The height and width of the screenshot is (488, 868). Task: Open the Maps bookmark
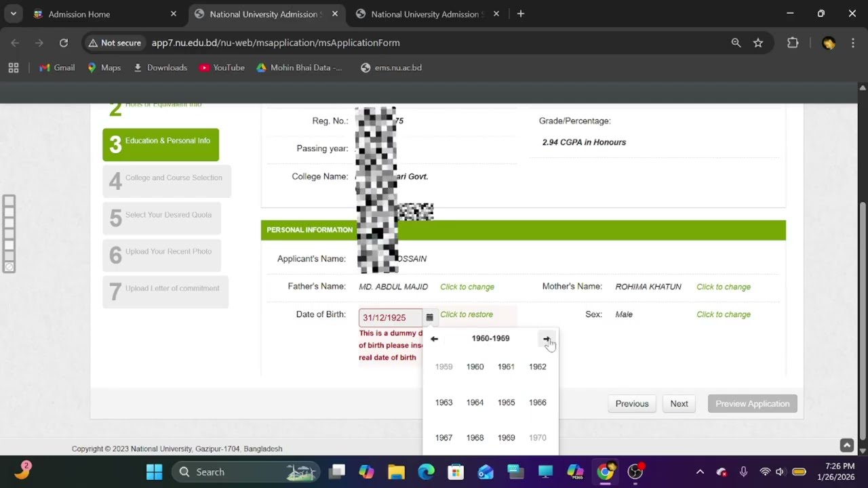(104, 68)
